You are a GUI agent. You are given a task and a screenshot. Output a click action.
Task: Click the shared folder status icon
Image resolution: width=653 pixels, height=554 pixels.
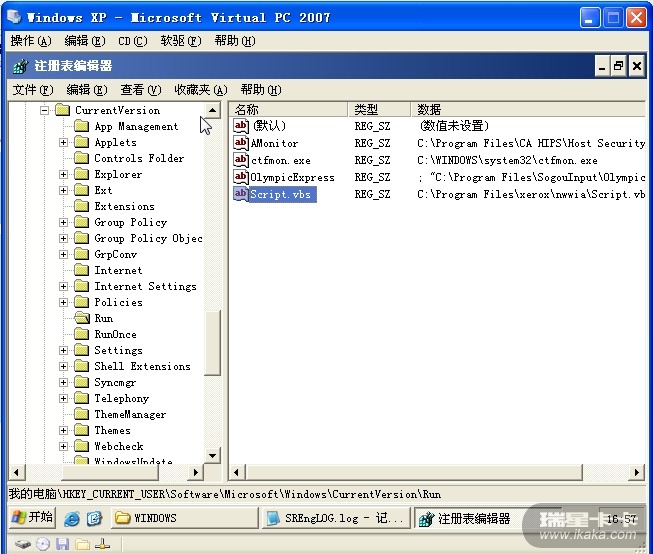tap(82, 544)
